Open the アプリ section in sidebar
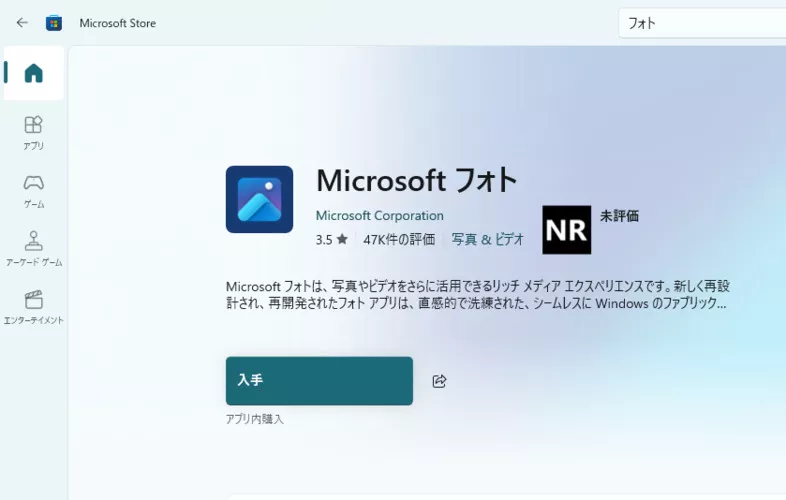The width and height of the screenshot is (786, 500). pos(34,133)
